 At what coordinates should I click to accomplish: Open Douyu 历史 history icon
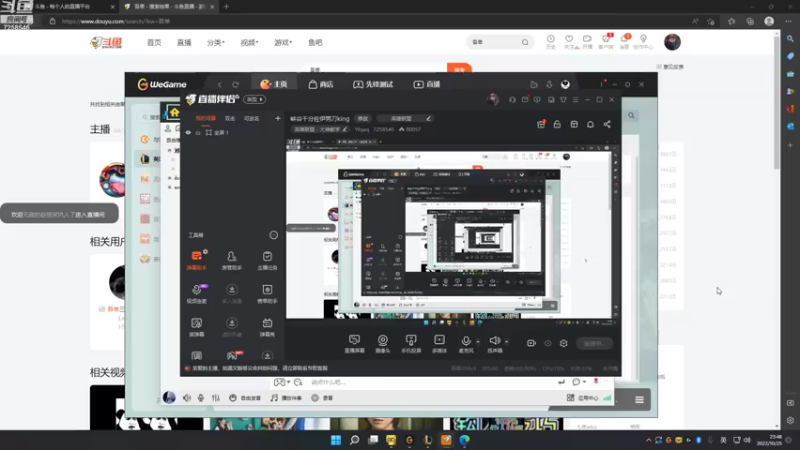click(551, 42)
